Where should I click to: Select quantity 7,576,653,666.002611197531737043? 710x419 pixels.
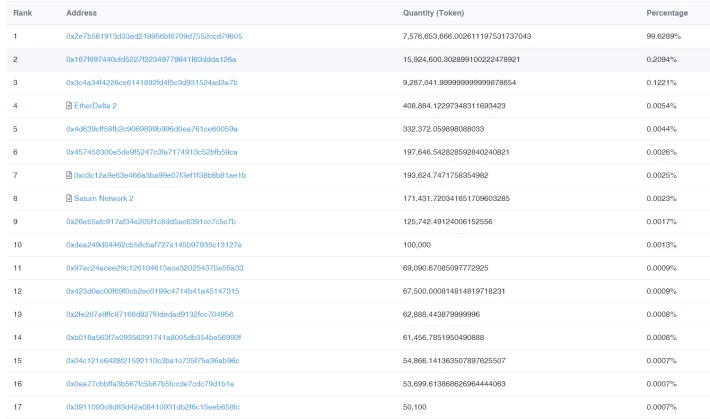coord(467,36)
